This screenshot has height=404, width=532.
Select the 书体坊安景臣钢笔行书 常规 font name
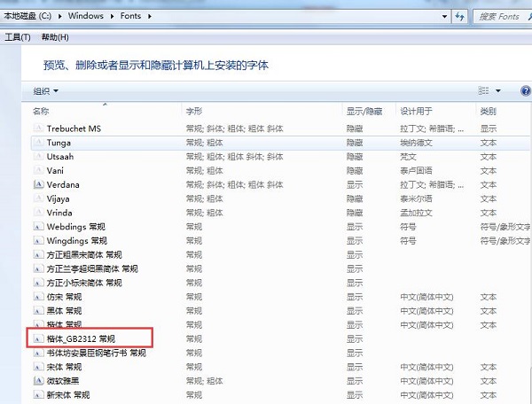pyautogui.click(x=97, y=353)
